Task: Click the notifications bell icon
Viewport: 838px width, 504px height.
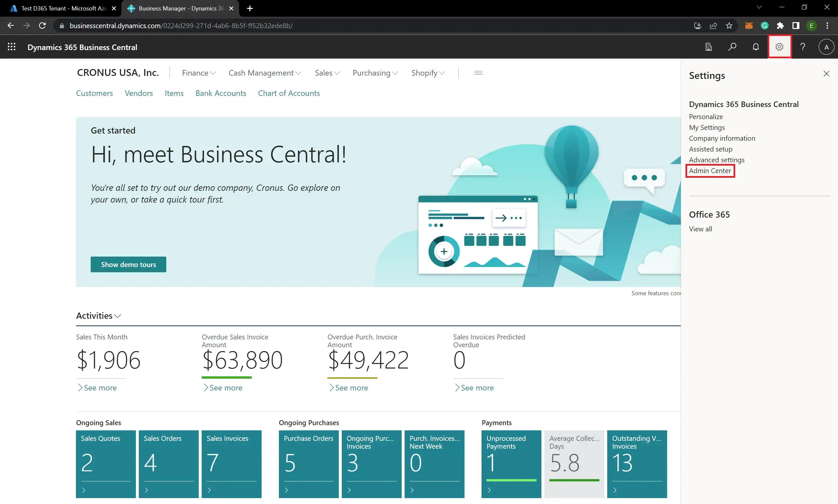Action: coord(756,47)
